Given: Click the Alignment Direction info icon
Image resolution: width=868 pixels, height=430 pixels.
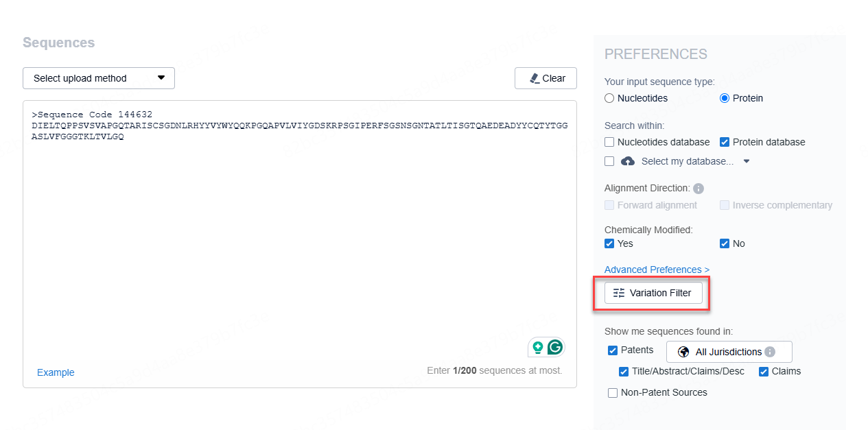Looking at the screenshot, I should pos(699,188).
